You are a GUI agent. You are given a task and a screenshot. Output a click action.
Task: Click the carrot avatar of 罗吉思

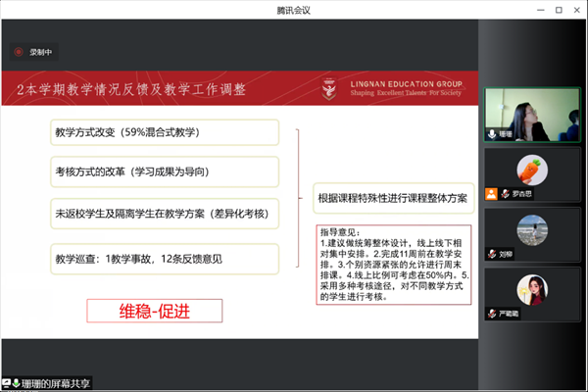point(532,169)
